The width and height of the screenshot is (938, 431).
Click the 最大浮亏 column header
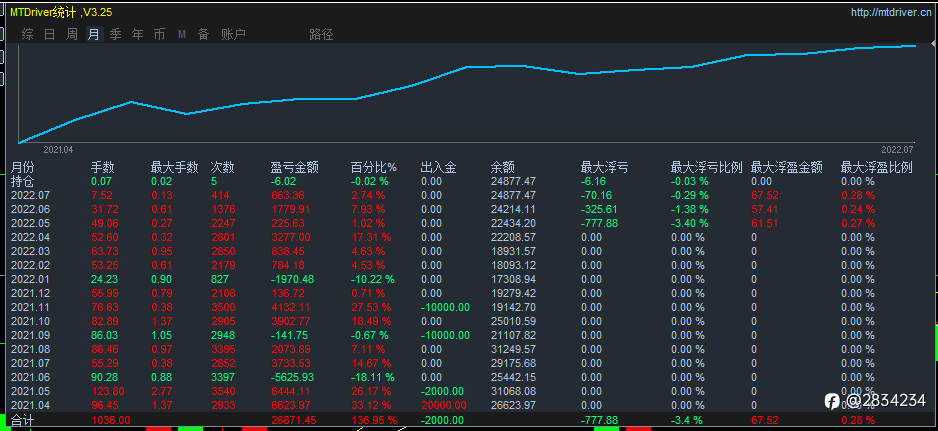604,168
